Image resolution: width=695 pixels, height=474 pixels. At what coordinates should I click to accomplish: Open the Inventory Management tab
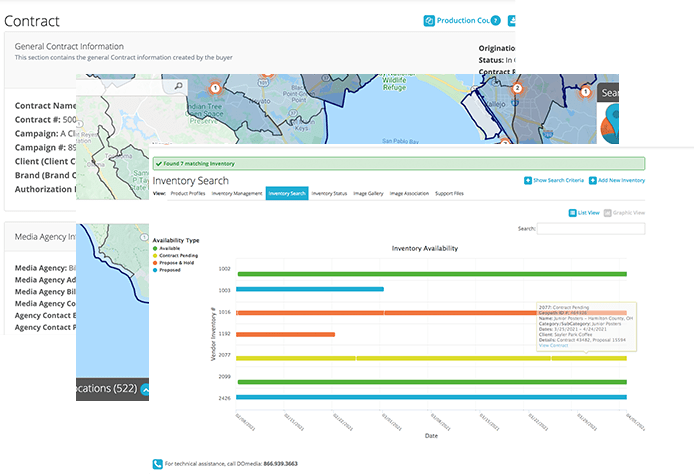pos(237,193)
